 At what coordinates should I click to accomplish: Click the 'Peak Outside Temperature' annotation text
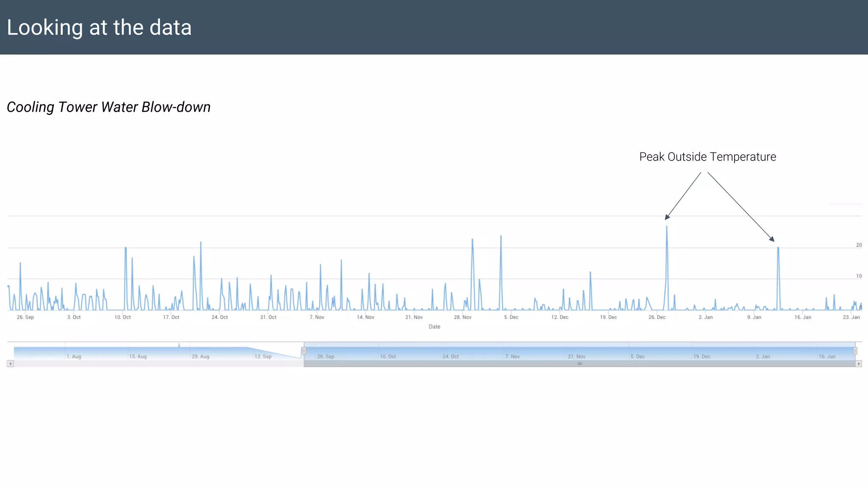pyautogui.click(x=708, y=157)
